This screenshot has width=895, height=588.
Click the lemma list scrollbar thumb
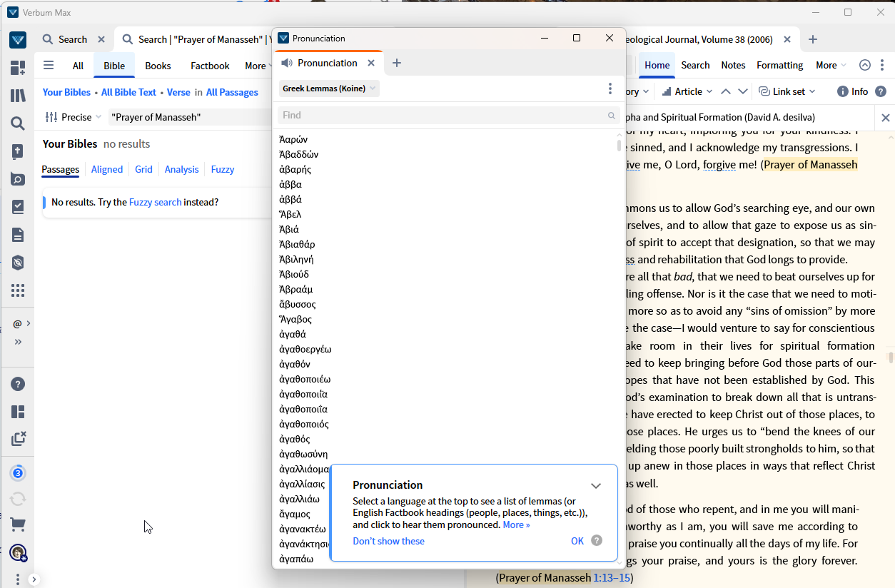(x=619, y=146)
